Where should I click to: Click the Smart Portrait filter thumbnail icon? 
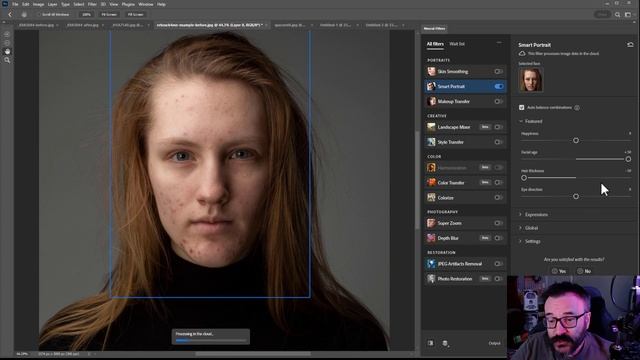click(x=431, y=87)
